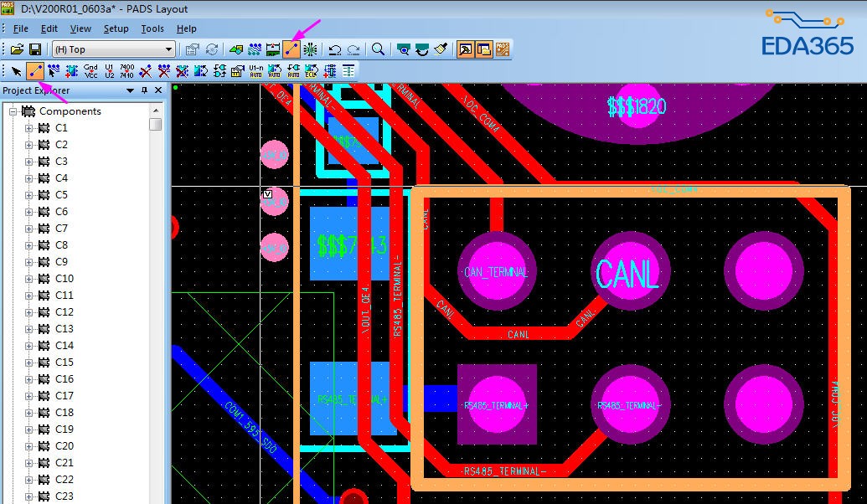Click the U1/U2 rename component icon
The width and height of the screenshot is (867, 504).
pos(109,71)
